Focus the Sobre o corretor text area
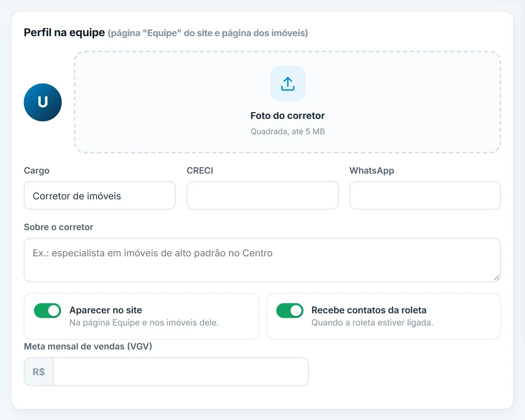This screenshot has height=420, width=525. pyautogui.click(x=262, y=260)
